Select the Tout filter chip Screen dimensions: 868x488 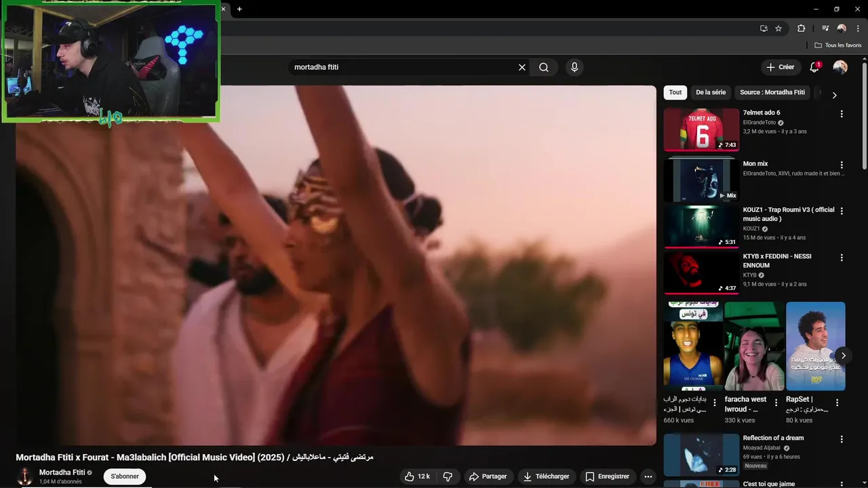pos(675,92)
